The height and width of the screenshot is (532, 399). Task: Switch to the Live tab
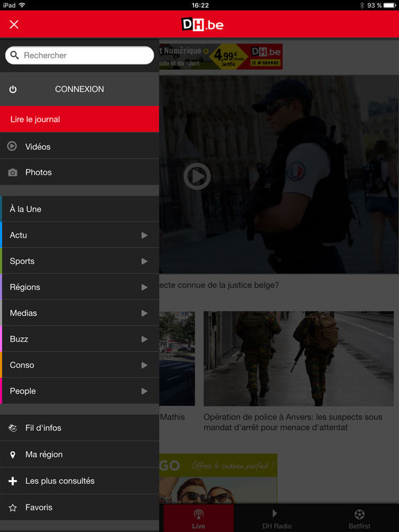[x=199, y=518]
